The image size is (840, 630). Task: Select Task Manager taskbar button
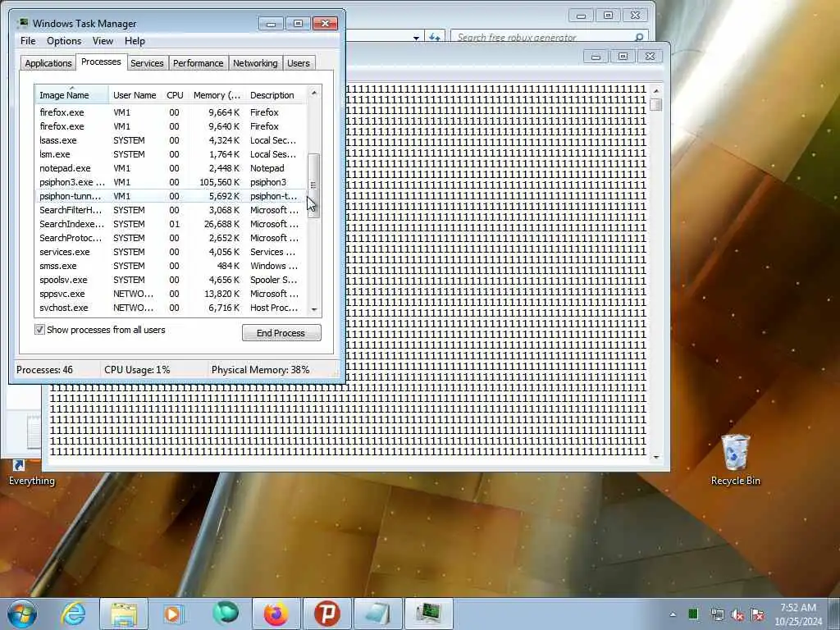point(428,614)
